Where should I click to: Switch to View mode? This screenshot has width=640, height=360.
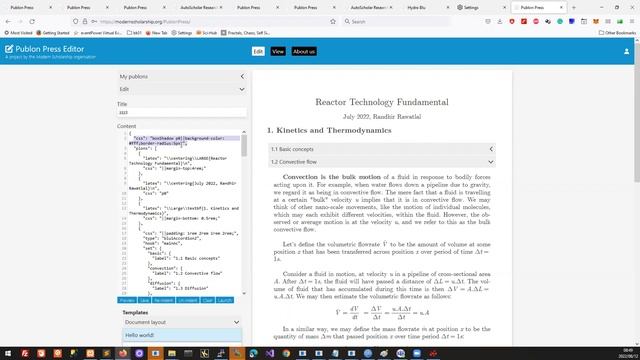[278, 51]
